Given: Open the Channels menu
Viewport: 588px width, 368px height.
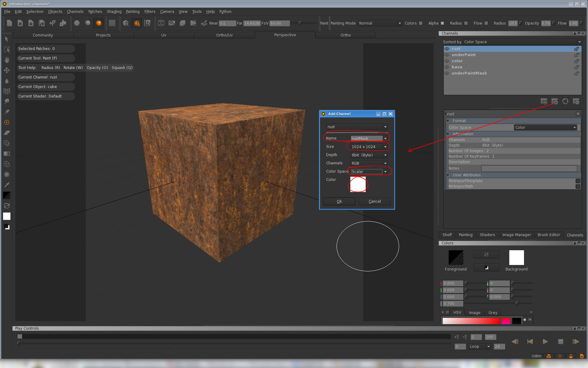Looking at the screenshot, I should [75, 12].
